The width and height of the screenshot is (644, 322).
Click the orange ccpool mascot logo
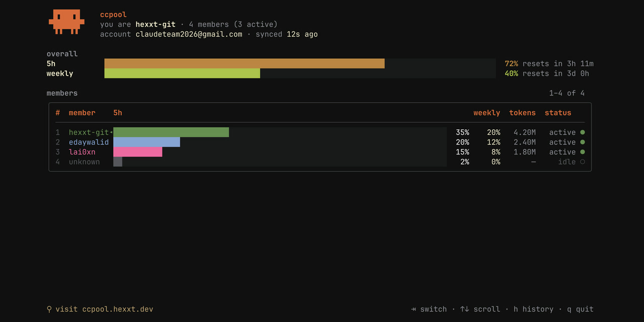click(x=65, y=22)
